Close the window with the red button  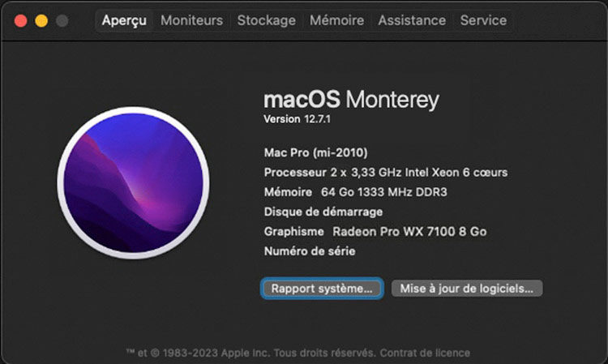(x=20, y=20)
